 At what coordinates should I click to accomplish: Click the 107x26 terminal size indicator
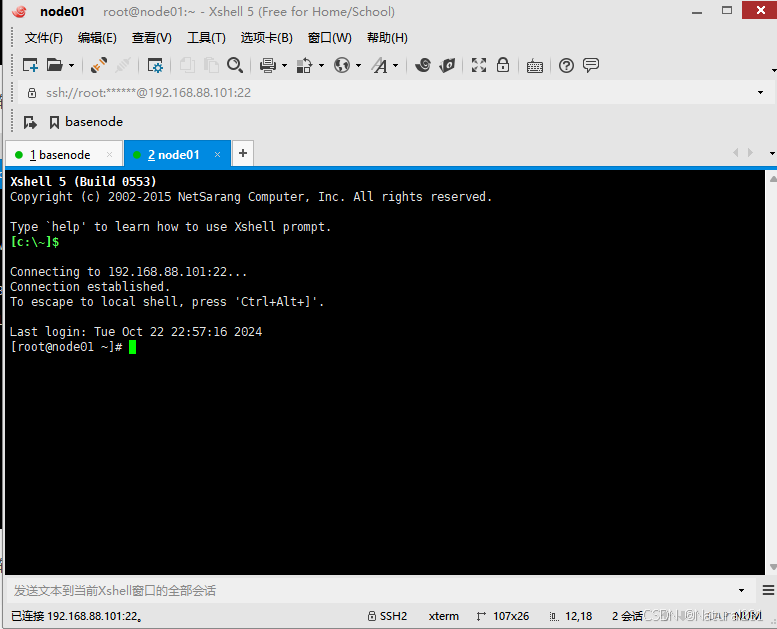pyautogui.click(x=503, y=616)
